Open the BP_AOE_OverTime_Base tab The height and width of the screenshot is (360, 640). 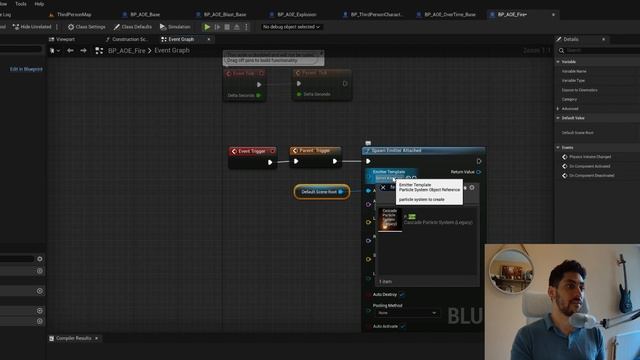pos(446,15)
